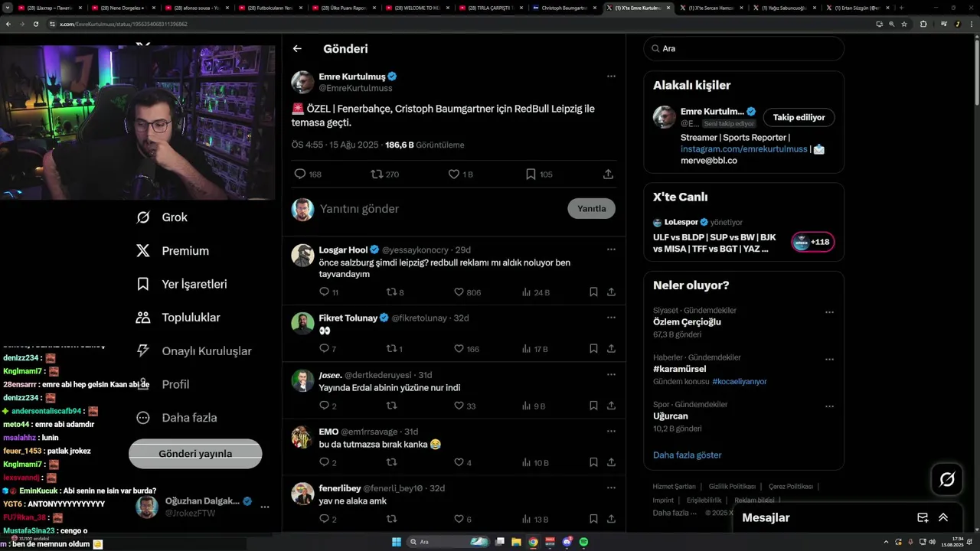The image size is (980, 551).
Task: Reload the page in Chrome
Action: point(35,24)
